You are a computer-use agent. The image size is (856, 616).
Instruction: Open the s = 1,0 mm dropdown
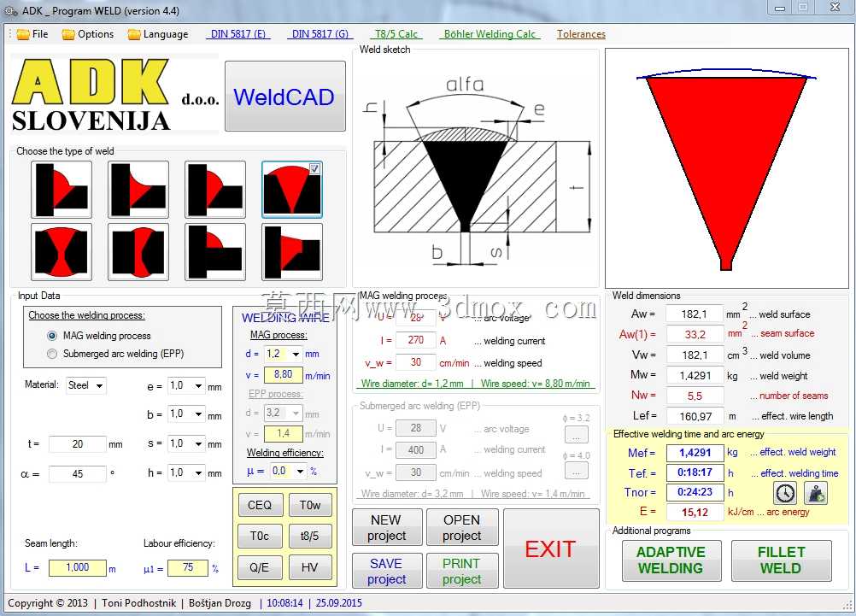[186, 443]
